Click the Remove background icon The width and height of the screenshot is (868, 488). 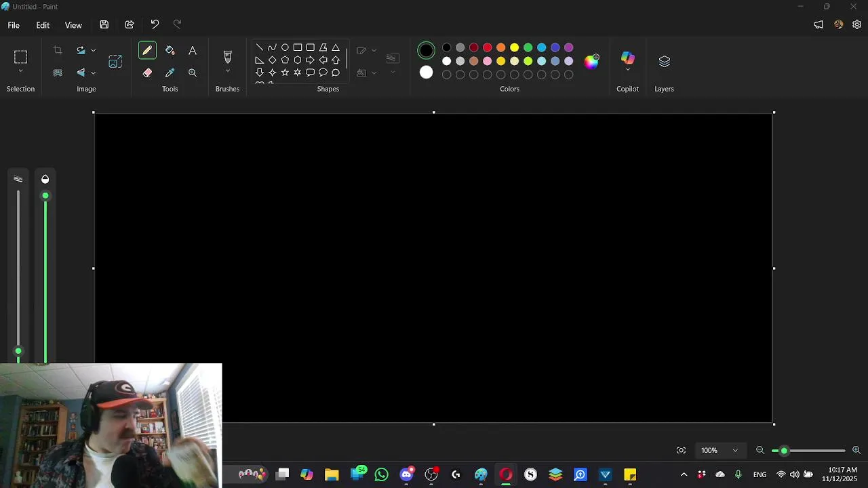[58, 73]
